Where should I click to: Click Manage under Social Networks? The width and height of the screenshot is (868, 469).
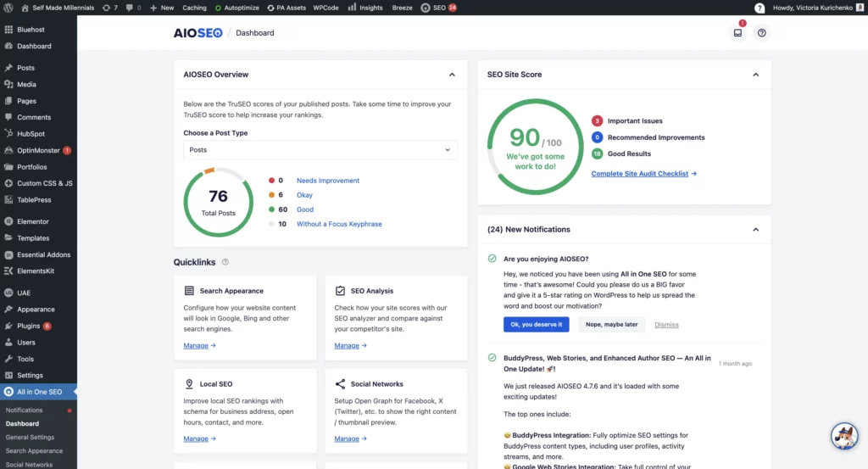[x=350, y=438]
